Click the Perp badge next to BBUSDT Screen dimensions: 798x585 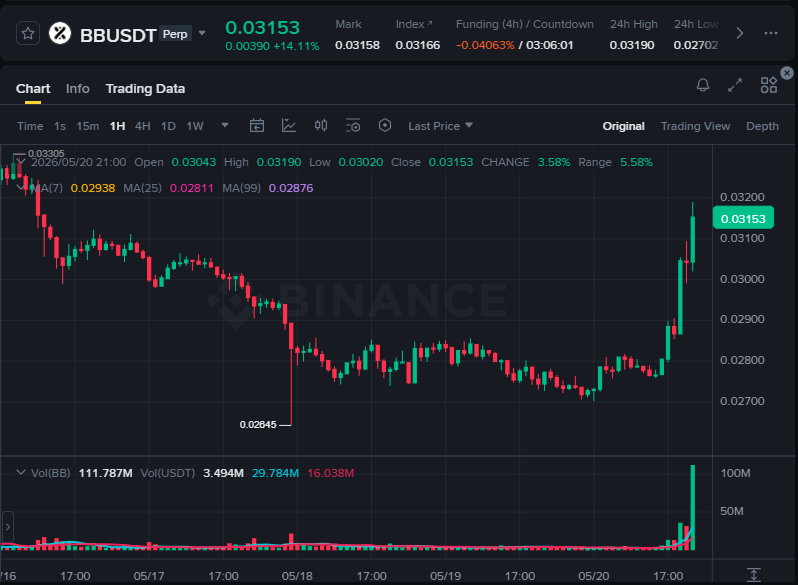[x=175, y=34]
